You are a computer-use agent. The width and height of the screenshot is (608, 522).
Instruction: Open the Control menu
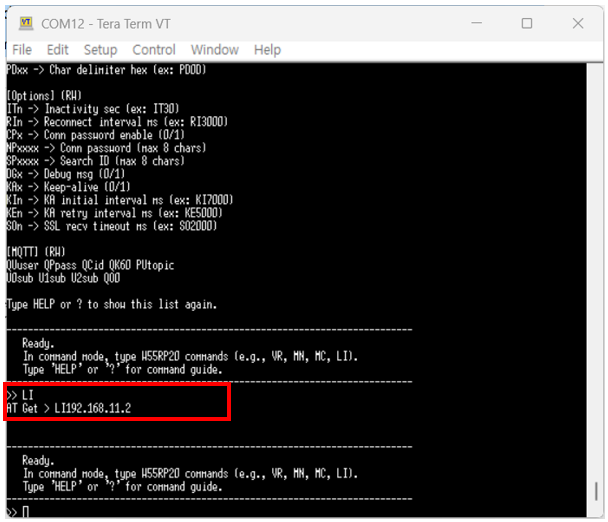click(154, 49)
